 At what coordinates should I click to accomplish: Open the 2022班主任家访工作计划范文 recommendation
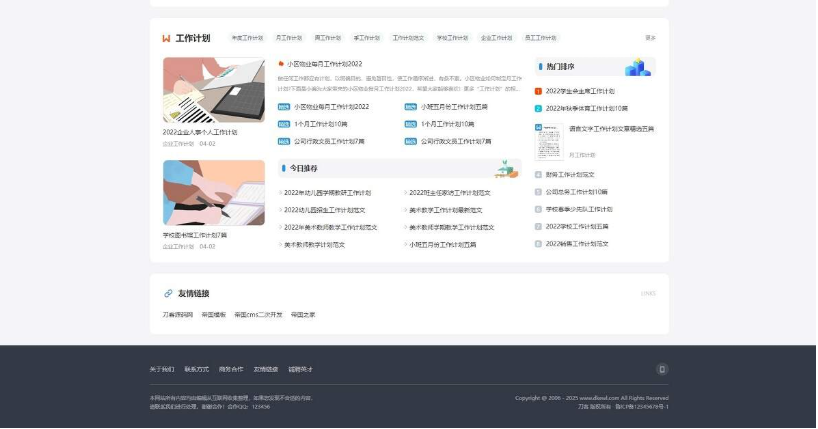tap(450, 193)
